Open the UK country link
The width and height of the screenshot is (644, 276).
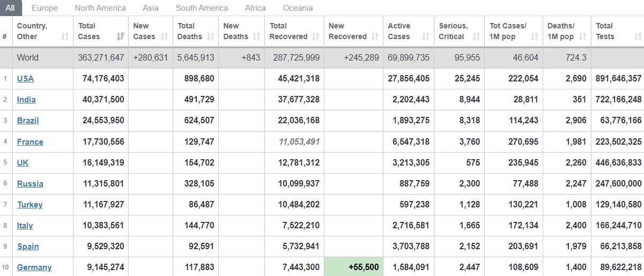click(x=23, y=162)
